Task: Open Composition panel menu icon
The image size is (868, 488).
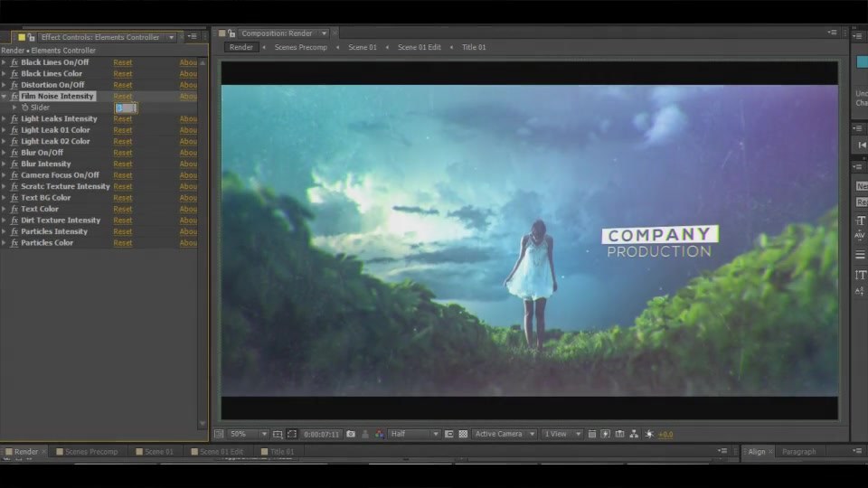Action: 833,33
